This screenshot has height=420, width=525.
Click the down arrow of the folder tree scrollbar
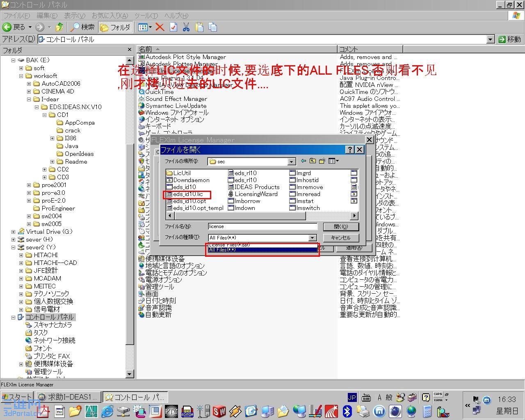coord(130,374)
